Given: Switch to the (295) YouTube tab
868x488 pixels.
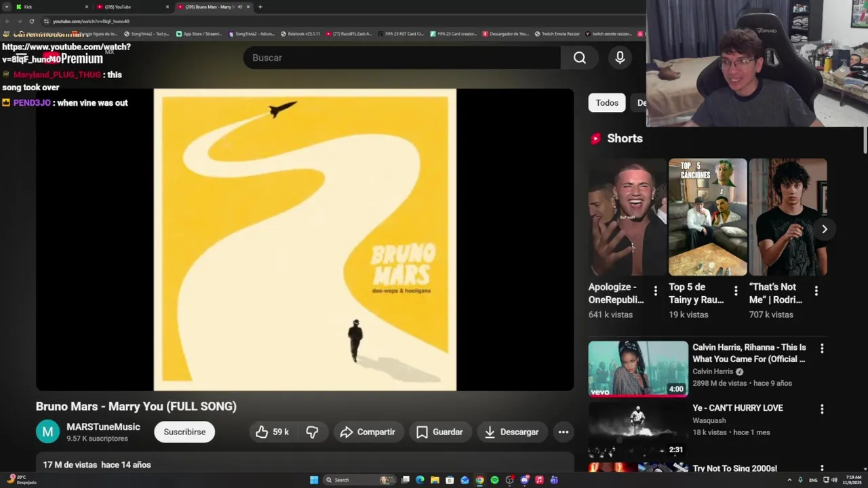Looking at the screenshot, I should 132,7.
